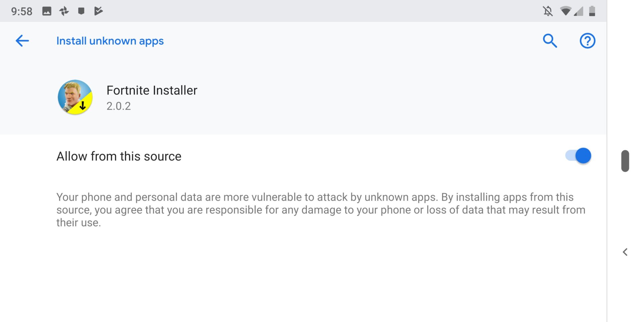This screenshot has height=322, width=644.
Task: Tap the navigation pill home handle
Action: click(625, 161)
